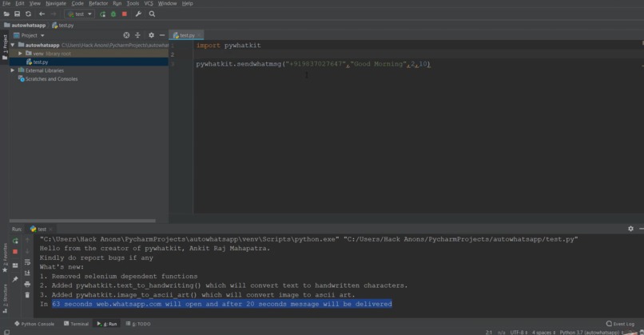
Task: Click restore layout icon in Run panel
Action: pyautogui.click(x=15, y=265)
